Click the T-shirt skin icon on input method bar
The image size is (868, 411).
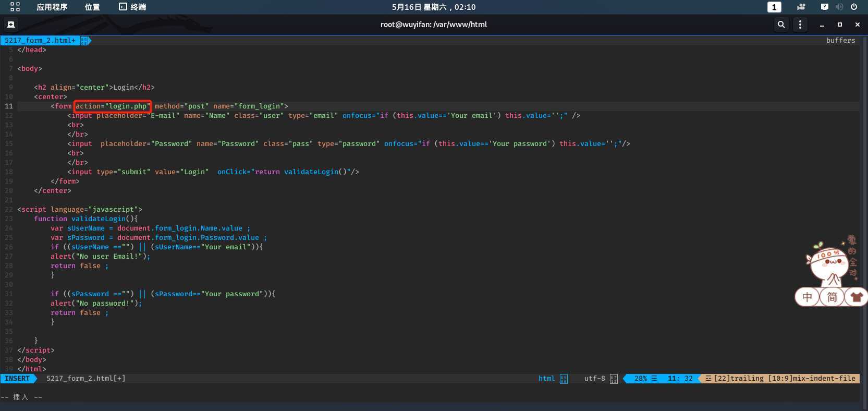click(856, 297)
